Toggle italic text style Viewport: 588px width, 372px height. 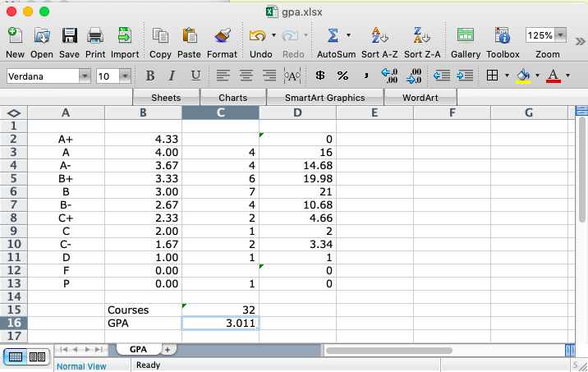[x=172, y=76]
